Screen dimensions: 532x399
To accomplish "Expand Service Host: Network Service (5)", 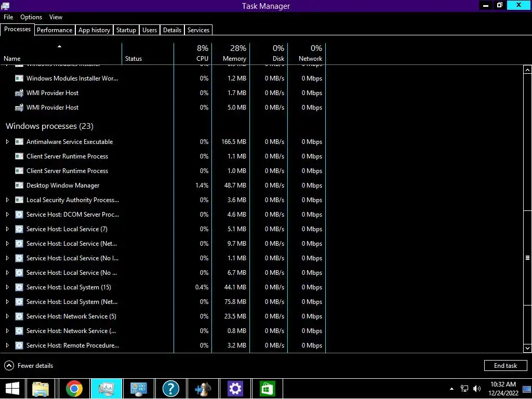I will click(7, 316).
